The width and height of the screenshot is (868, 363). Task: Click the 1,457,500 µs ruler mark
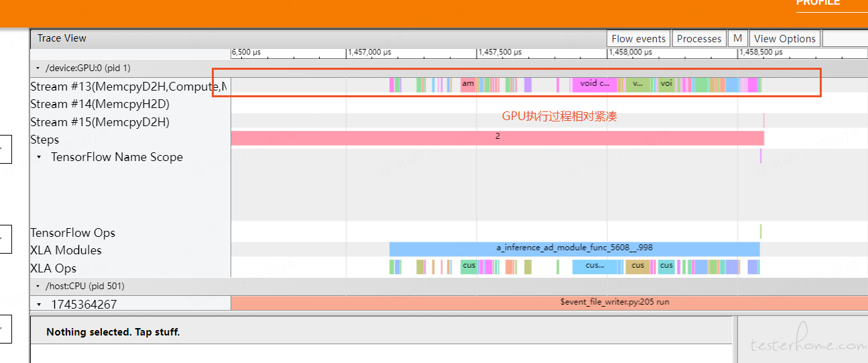[x=500, y=52]
